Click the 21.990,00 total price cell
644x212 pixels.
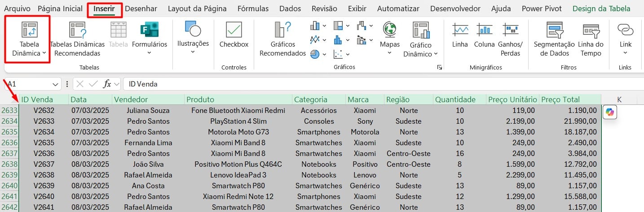(x=570, y=121)
